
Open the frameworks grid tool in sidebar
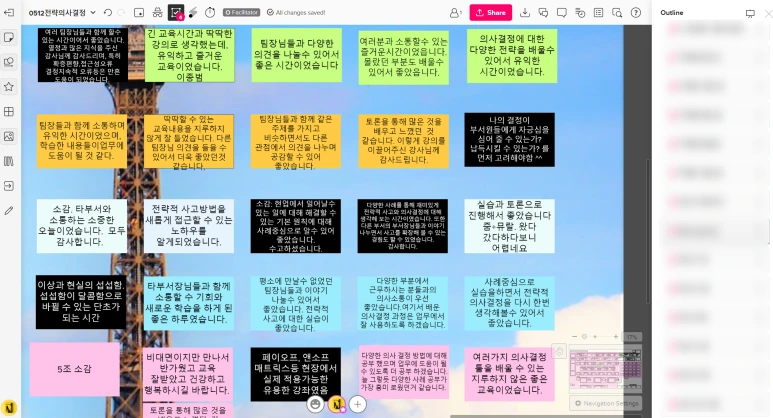click(9, 112)
